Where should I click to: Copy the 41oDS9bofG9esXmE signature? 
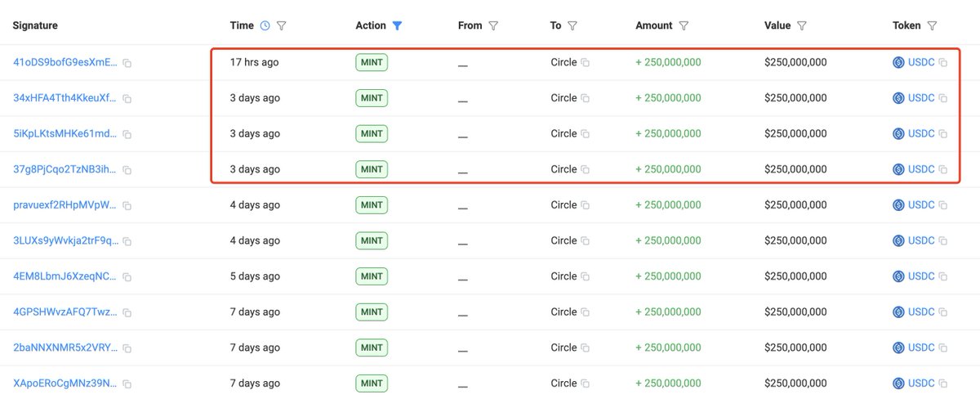tap(127, 63)
